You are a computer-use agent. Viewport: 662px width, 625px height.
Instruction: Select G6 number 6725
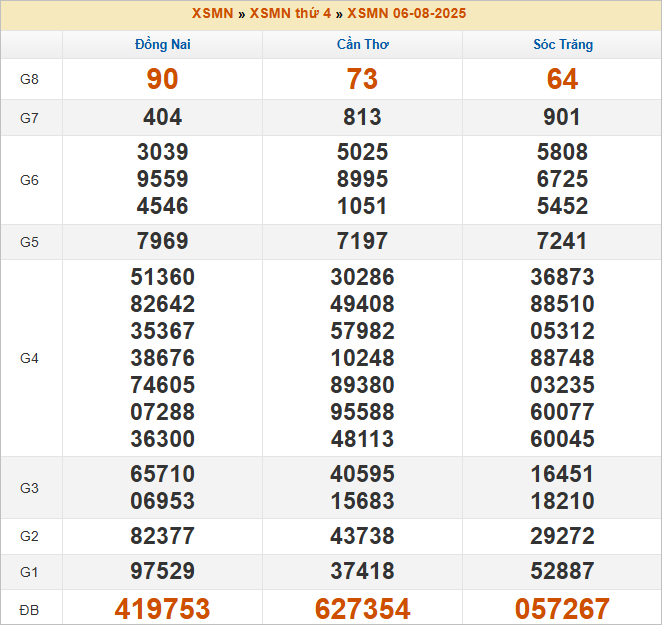coord(562,179)
